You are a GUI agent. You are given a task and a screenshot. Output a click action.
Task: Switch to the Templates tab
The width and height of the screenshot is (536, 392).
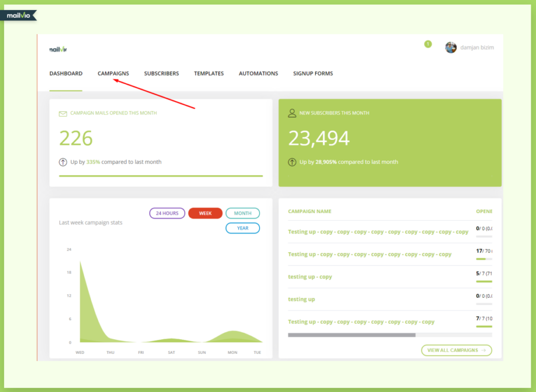[x=208, y=73]
